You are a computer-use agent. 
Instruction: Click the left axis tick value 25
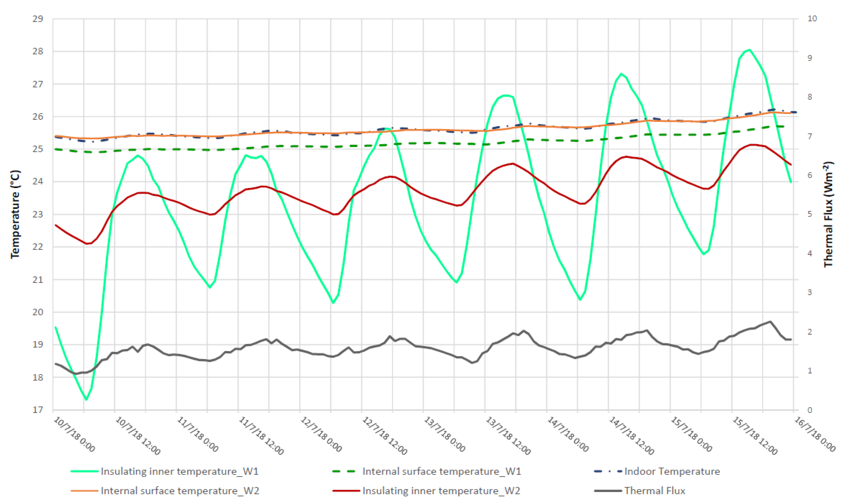tap(38, 149)
